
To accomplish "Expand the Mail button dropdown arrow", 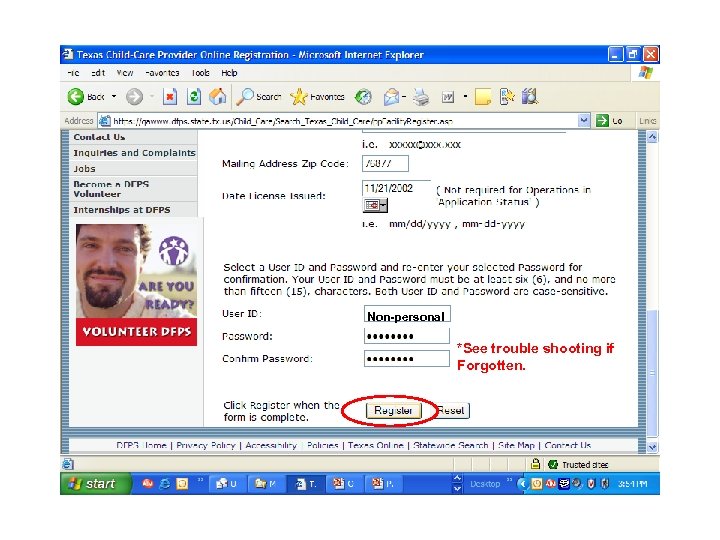I will pyautogui.click(x=404, y=97).
